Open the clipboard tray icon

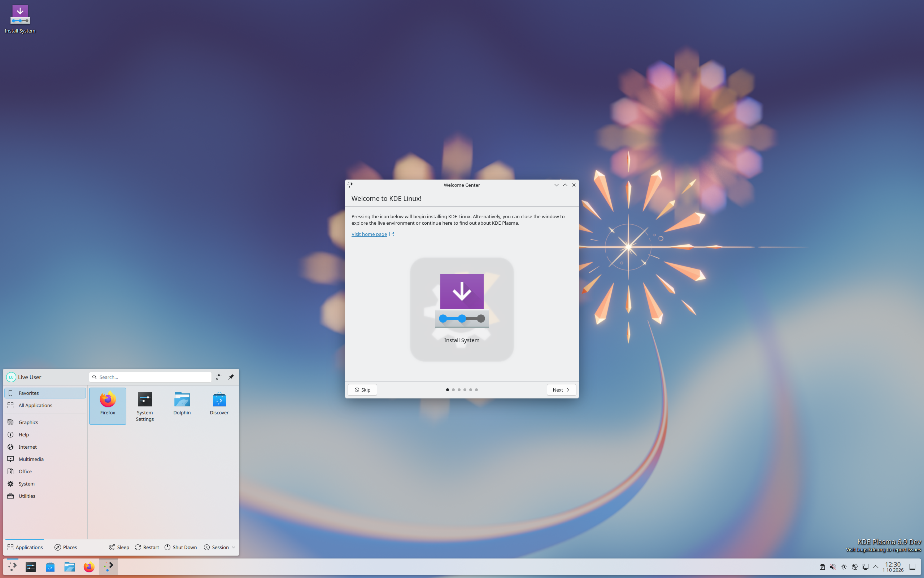click(x=822, y=567)
